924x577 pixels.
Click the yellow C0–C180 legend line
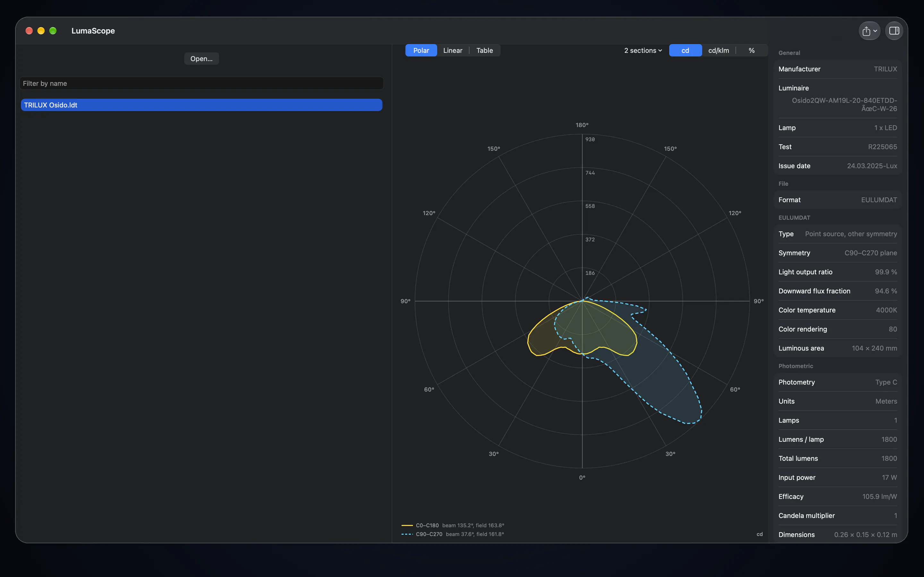coord(407,525)
